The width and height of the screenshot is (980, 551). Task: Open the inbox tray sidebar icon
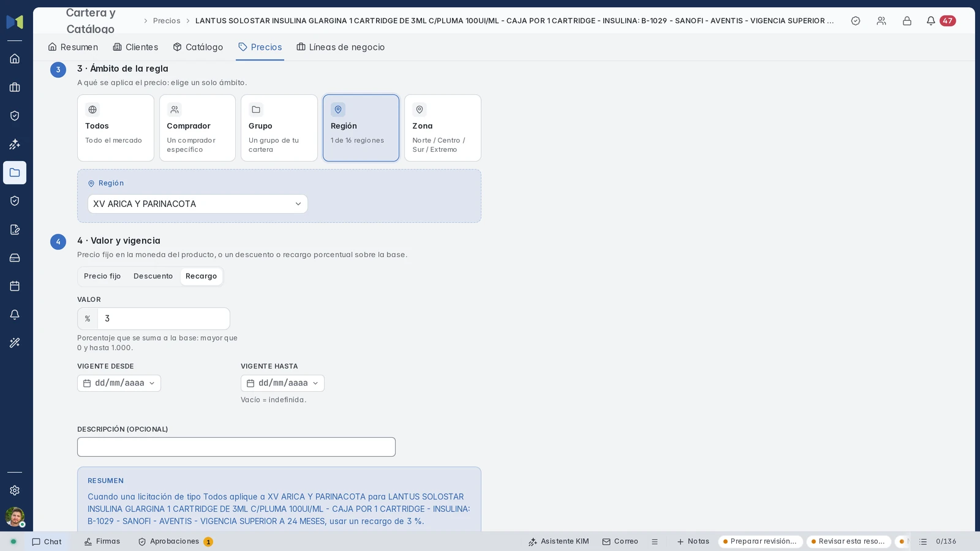tap(15, 258)
